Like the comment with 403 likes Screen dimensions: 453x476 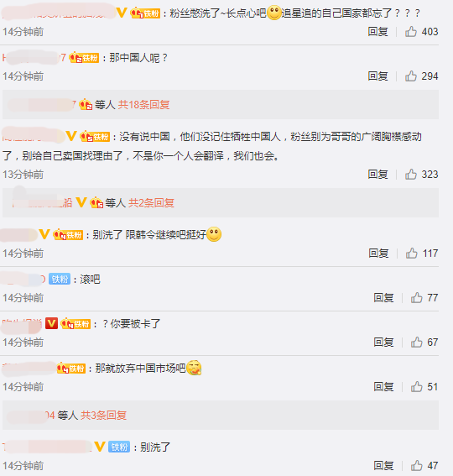(411, 32)
